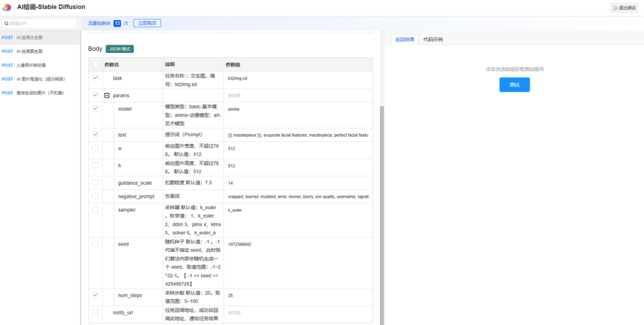Click the negative_prompt parameter name

pyautogui.click(x=136, y=197)
